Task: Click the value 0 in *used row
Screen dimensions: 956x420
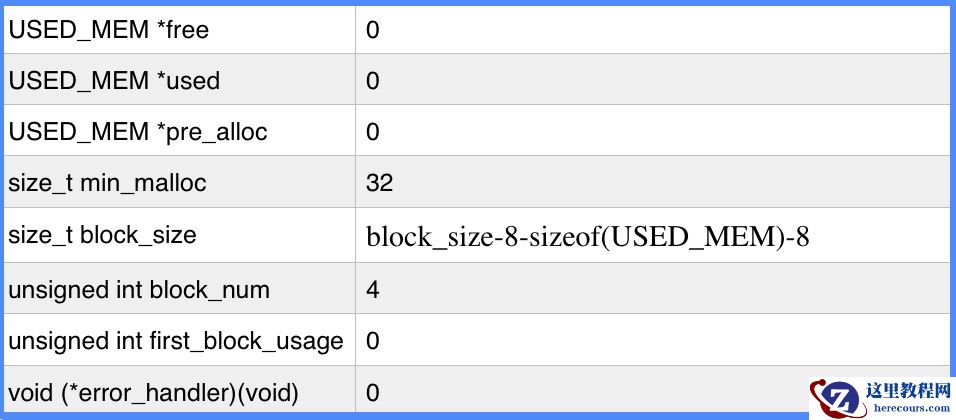Action: click(373, 81)
